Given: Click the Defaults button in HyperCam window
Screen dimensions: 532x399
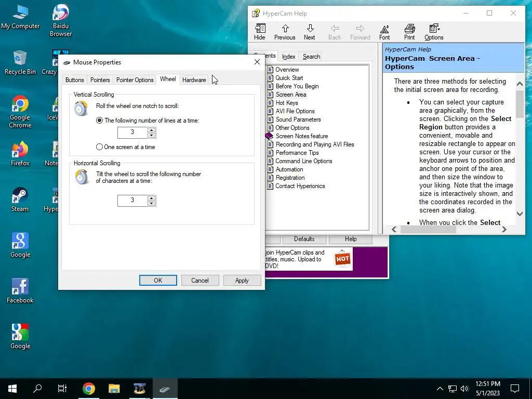Looking at the screenshot, I should coord(304,239).
